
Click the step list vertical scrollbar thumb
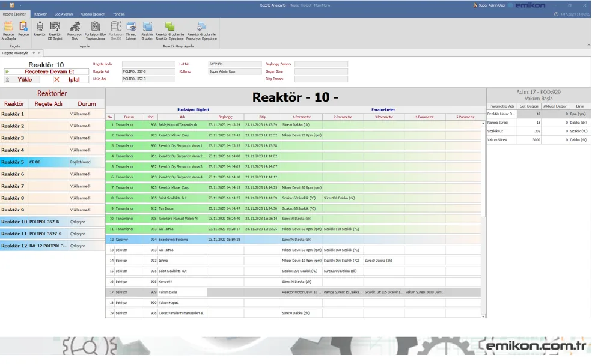pyautogui.click(x=483, y=172)
